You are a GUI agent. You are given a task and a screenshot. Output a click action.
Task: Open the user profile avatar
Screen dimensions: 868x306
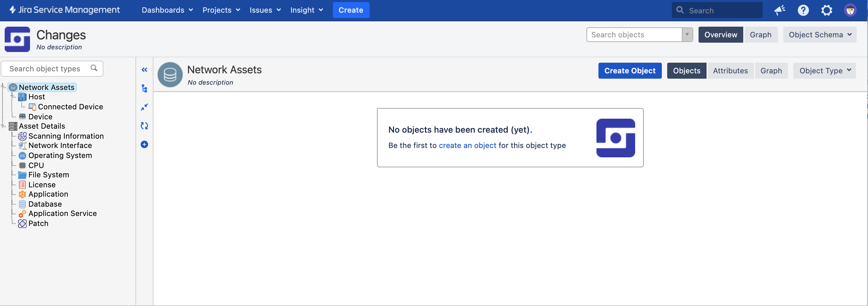click(x=849, y=10)
